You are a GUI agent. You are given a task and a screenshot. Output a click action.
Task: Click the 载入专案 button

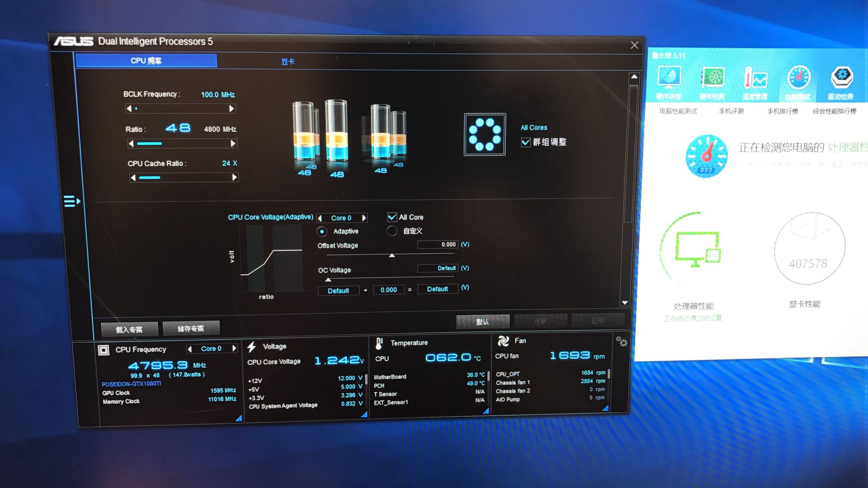(x=129, y=329)
